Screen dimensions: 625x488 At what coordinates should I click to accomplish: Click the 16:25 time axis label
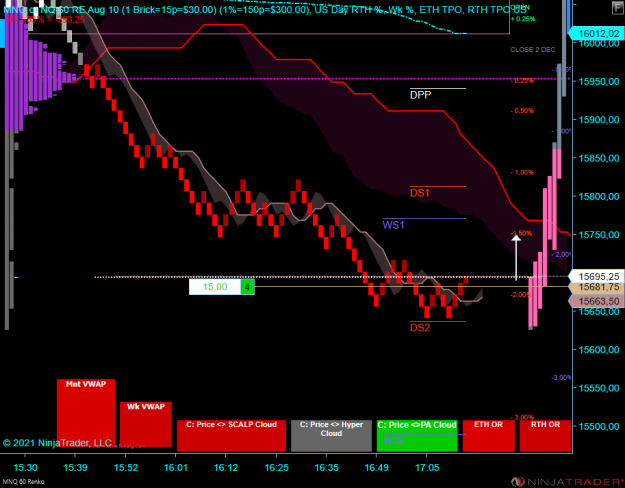pos(276,467)
